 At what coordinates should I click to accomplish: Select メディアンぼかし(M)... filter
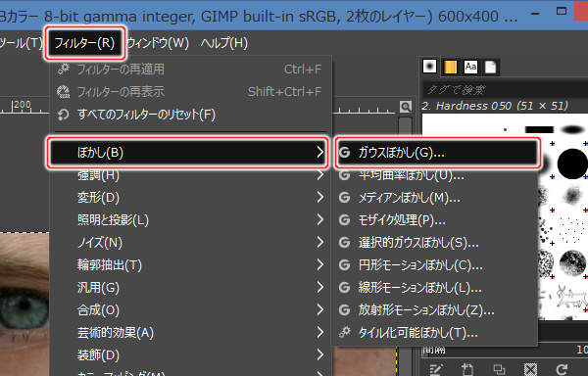point(435,198)
